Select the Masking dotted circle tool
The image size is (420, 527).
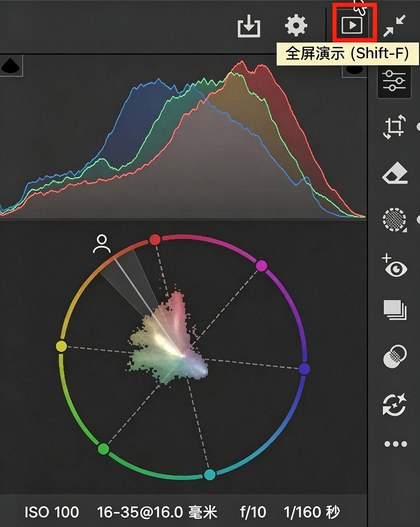(x=395, y=220)
